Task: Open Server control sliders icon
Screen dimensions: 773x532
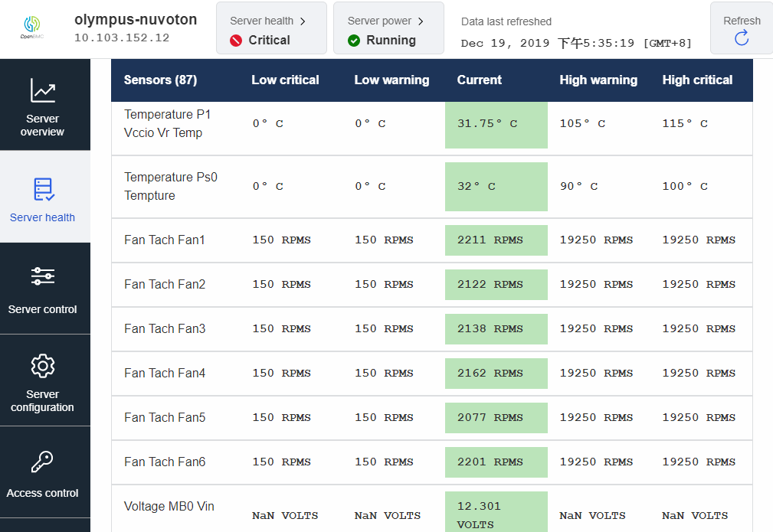Action: point(43,277)
